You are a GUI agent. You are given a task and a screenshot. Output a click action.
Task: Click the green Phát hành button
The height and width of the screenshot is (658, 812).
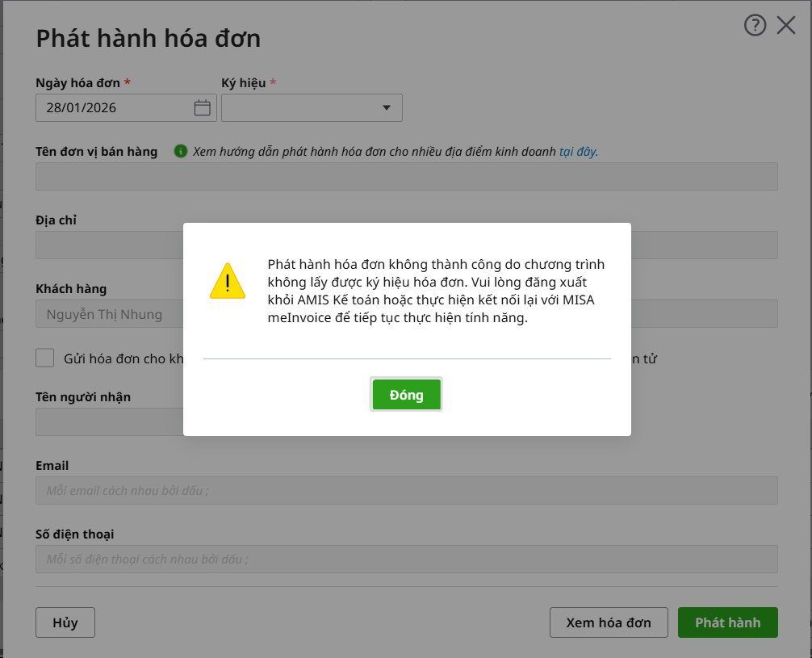click(727, 622)
